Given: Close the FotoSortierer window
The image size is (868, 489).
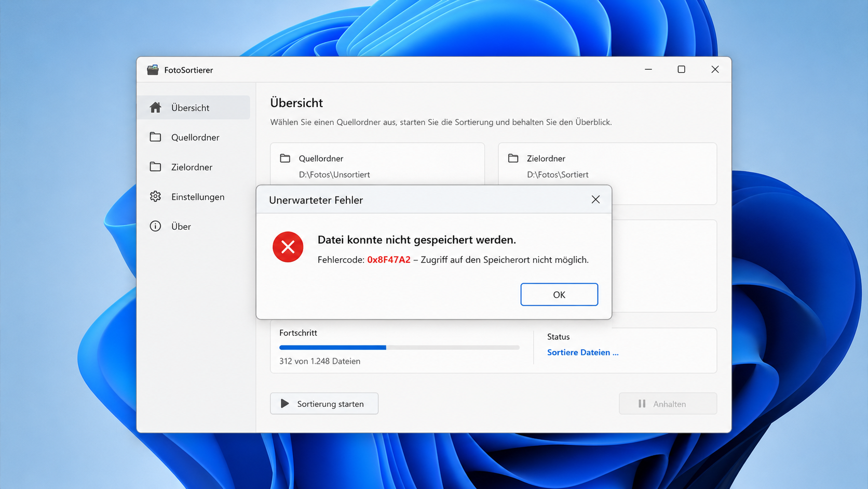Looking at the screenshot, I should point(715,69).
